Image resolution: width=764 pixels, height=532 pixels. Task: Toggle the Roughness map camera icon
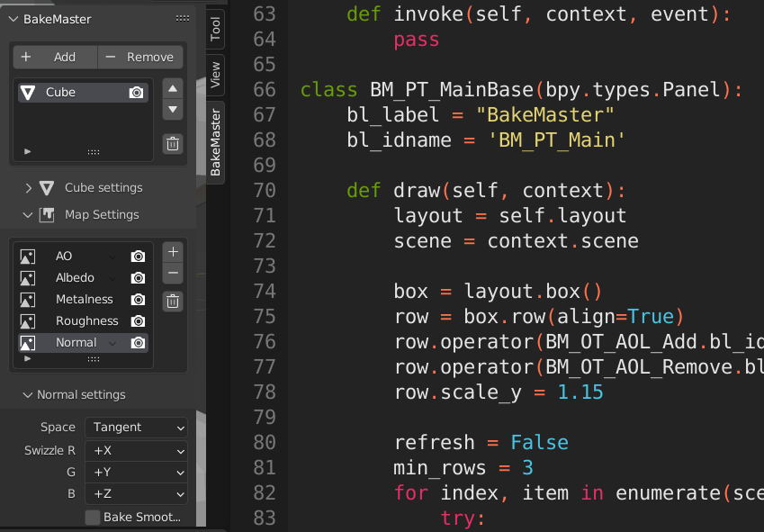click(x=138, y=321)
